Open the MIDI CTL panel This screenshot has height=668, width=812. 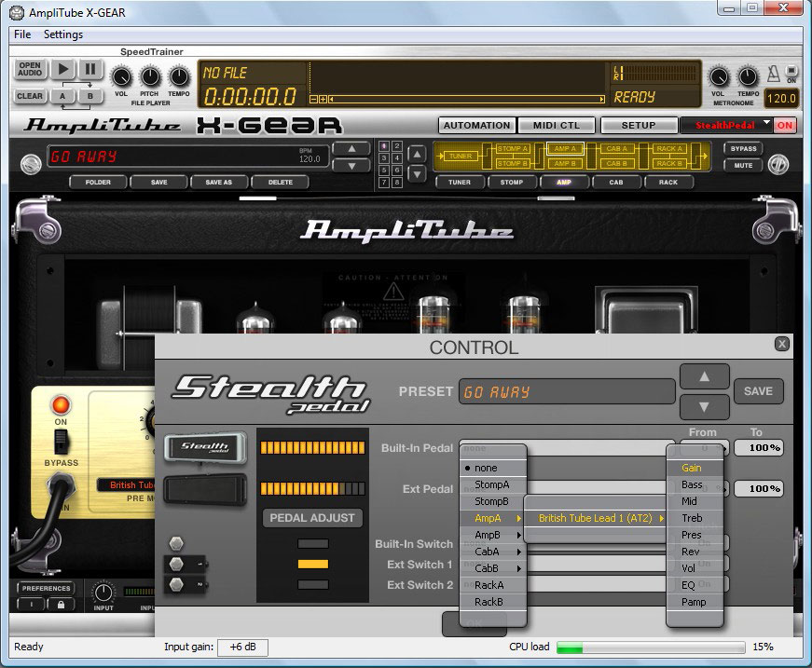coord(557,125)
